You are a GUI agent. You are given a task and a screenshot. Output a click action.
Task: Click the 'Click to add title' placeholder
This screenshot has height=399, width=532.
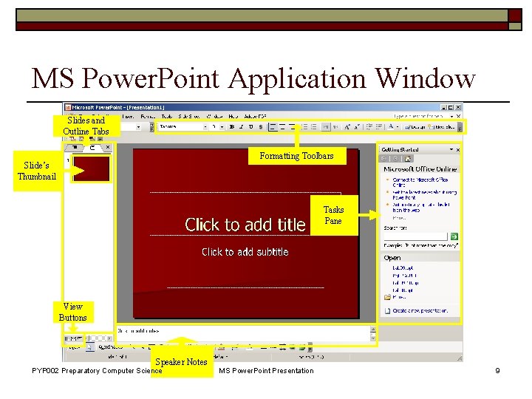coord(245,225)
